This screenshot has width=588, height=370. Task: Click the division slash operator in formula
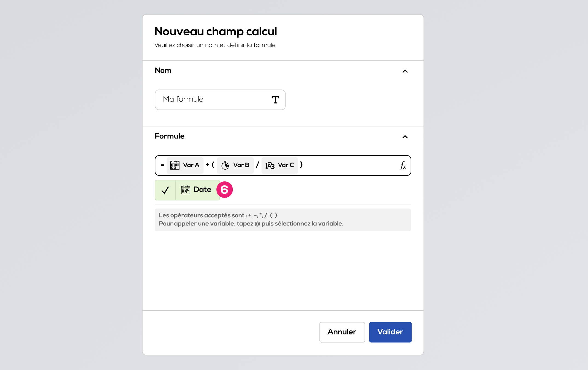point(257,165)
